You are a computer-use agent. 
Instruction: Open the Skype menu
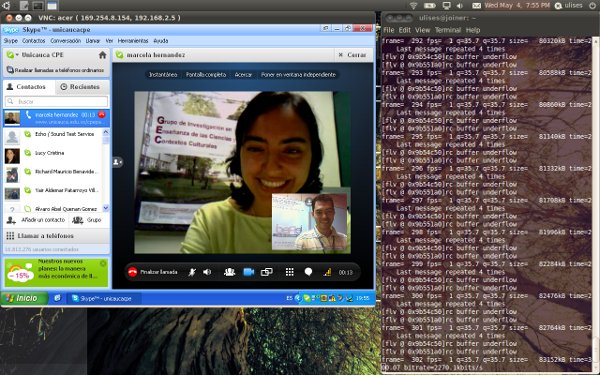pos(11,41)
